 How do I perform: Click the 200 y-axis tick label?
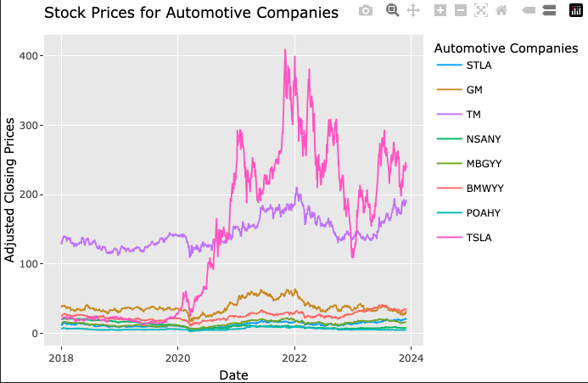29,194
